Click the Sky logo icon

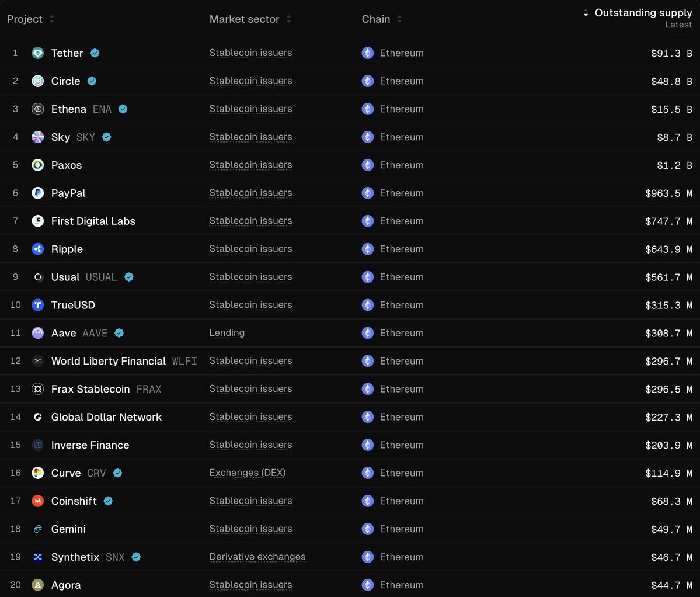[38, 137]
